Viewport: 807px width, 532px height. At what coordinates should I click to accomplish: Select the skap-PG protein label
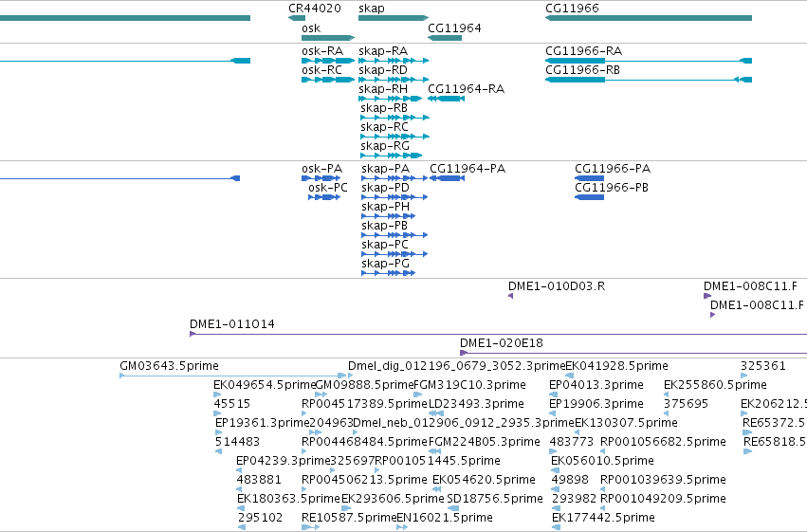386,264
